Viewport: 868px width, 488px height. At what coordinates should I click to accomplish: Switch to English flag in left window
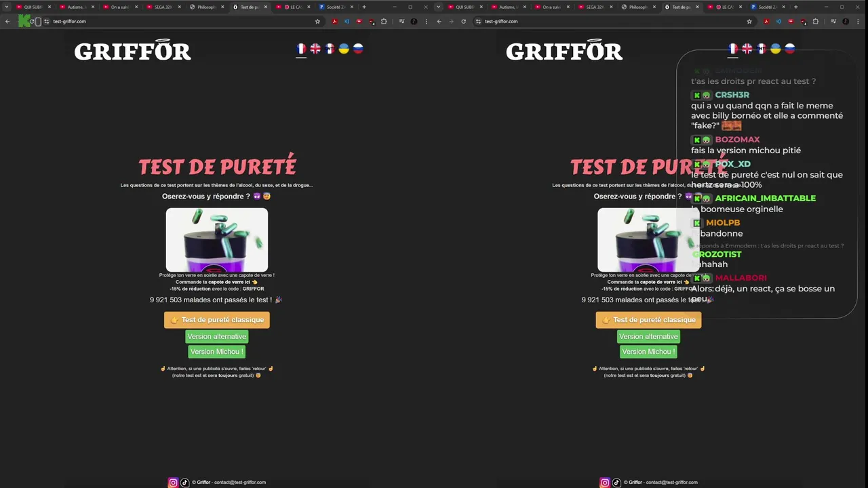coord(315,49)
